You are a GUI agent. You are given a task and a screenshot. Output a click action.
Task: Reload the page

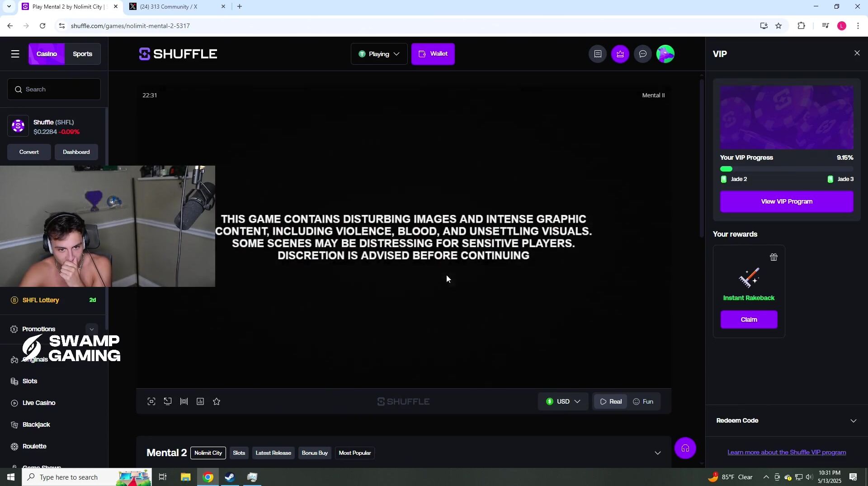(x=42, y=26)
